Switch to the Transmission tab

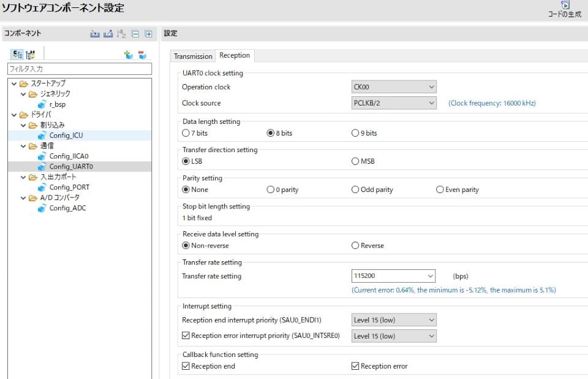coord(193,56)
